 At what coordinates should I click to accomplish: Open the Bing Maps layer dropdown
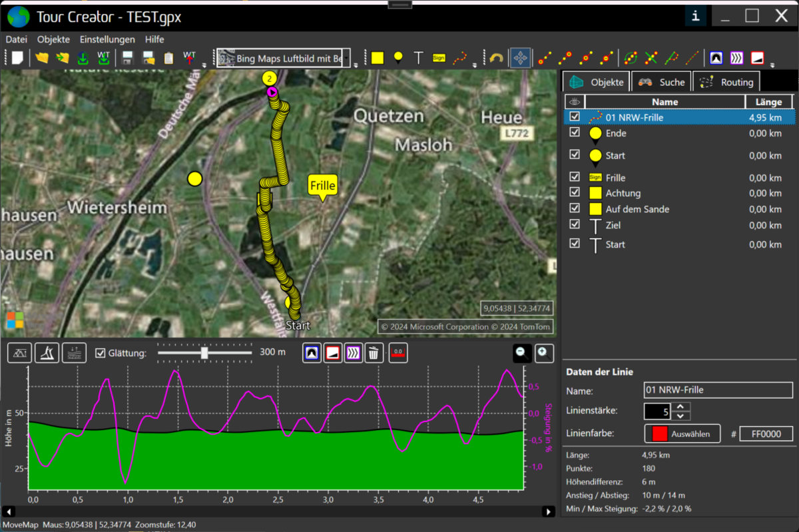click(x=346, y=58)
